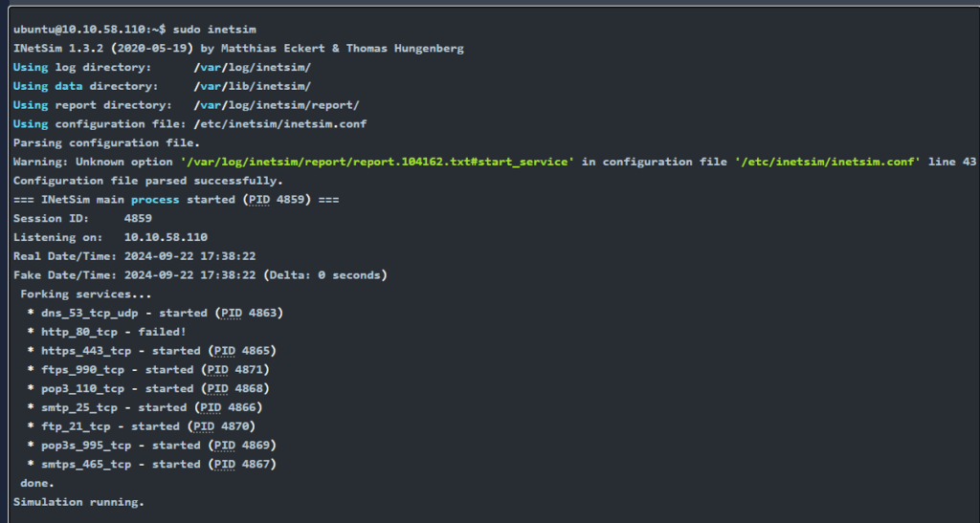Click the ftps_990_tcp started line
Image resolution: width=980 pixels, height=523 pixels.
coord(148,369)
